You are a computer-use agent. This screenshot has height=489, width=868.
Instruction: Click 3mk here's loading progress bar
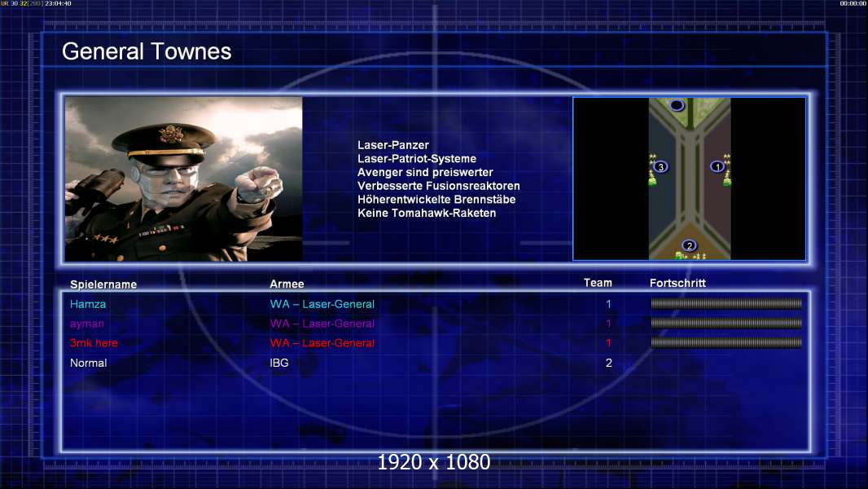click(x=726, y=343)
